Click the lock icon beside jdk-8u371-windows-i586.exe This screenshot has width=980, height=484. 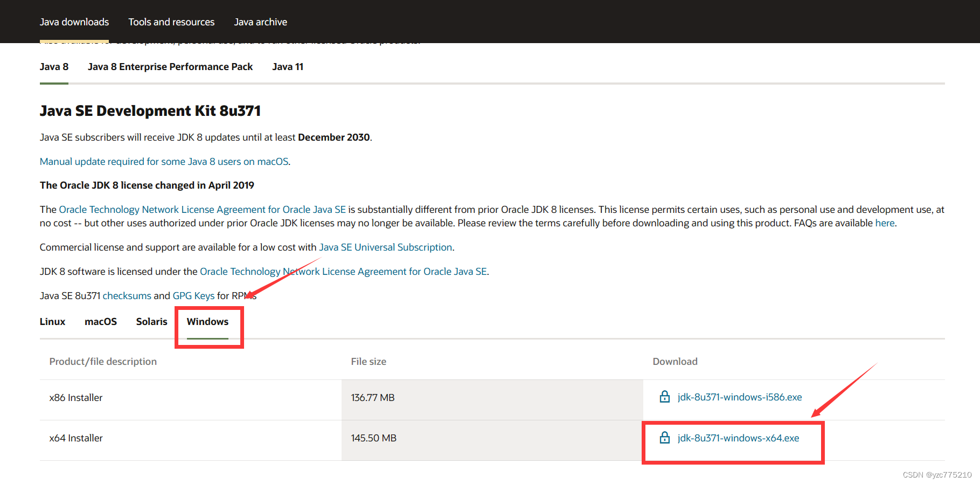pos(665,397)
